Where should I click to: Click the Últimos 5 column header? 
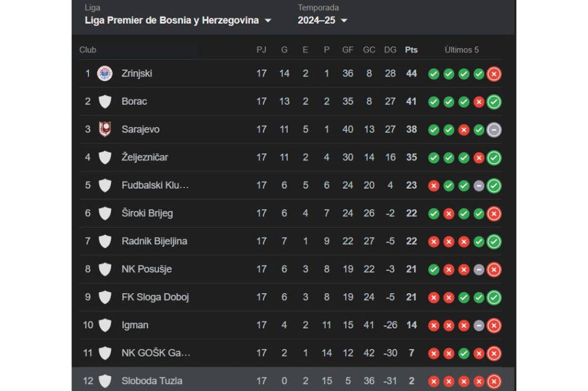pos(462,50)
